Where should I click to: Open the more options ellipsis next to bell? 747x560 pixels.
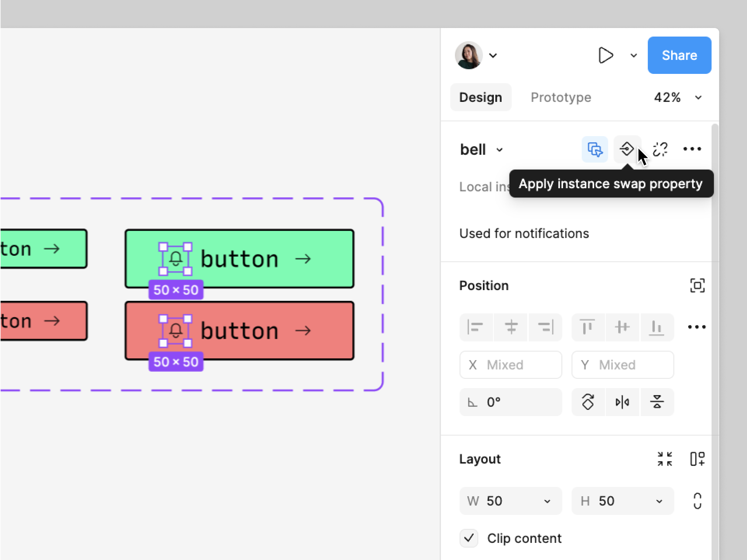(x=692, y=149)
